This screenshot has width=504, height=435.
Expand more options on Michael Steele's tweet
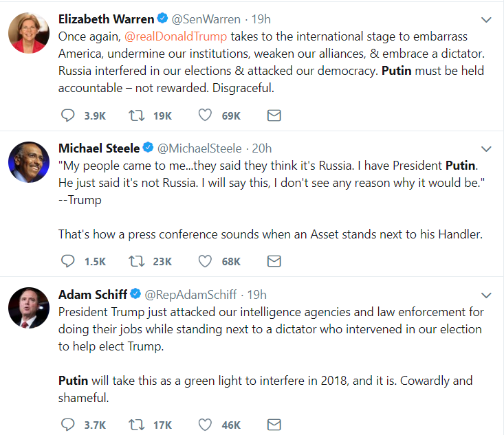pos(486,148)
